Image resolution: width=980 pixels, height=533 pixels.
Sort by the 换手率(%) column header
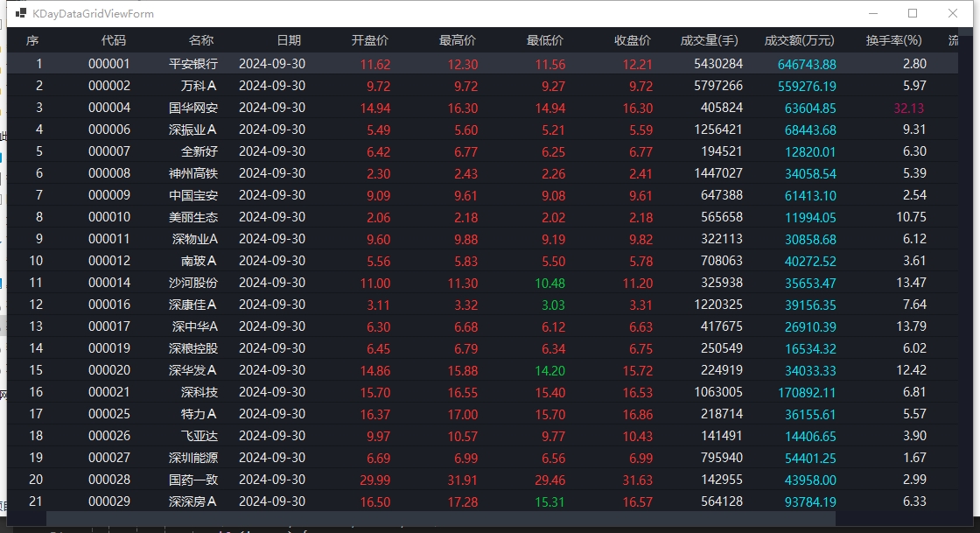pos(893,40)
